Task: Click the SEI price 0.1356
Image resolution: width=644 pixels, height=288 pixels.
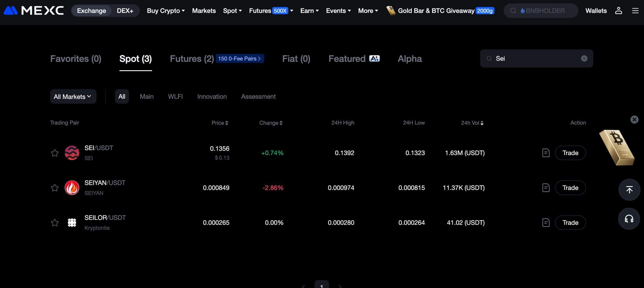Action: coord(220,149)
